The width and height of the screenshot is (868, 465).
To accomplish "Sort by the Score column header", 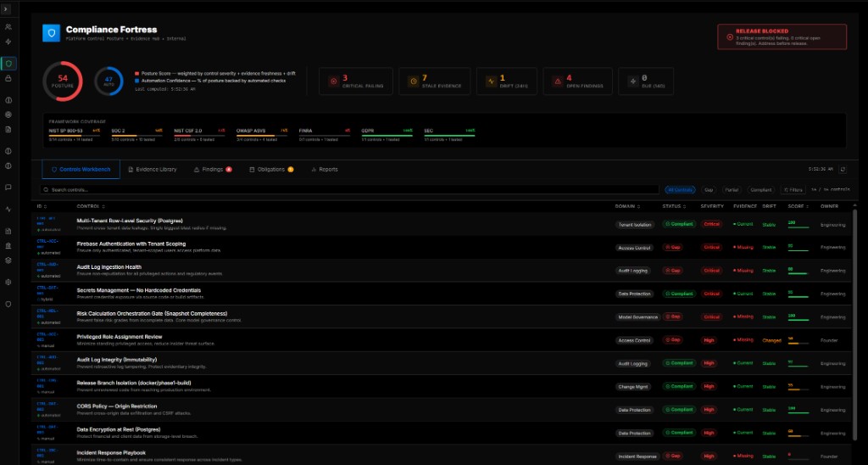I will point(798,206).
